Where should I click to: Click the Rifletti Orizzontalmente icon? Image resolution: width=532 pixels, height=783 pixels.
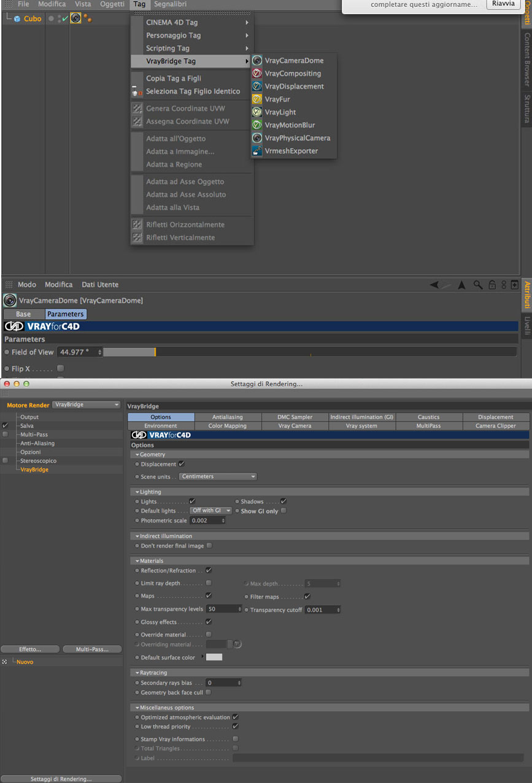click(137, 225)
